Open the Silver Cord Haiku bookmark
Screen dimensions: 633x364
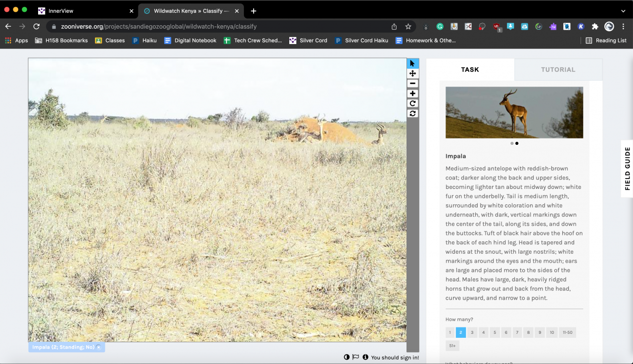(362, 41)
